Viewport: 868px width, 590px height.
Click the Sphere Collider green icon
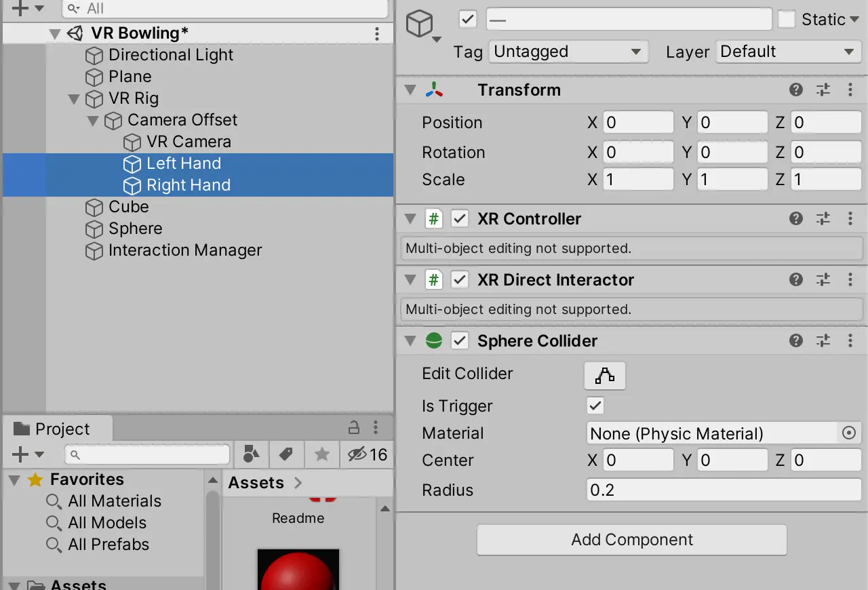tap(434, 341)
